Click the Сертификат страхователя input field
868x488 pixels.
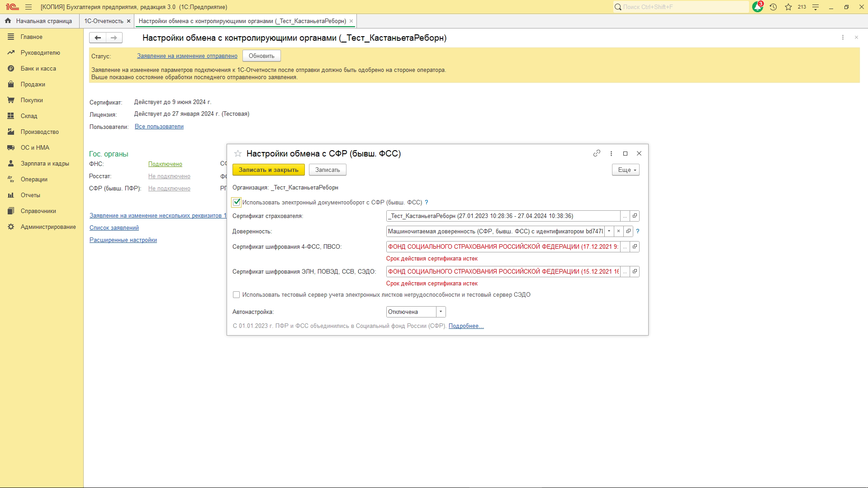503,216
